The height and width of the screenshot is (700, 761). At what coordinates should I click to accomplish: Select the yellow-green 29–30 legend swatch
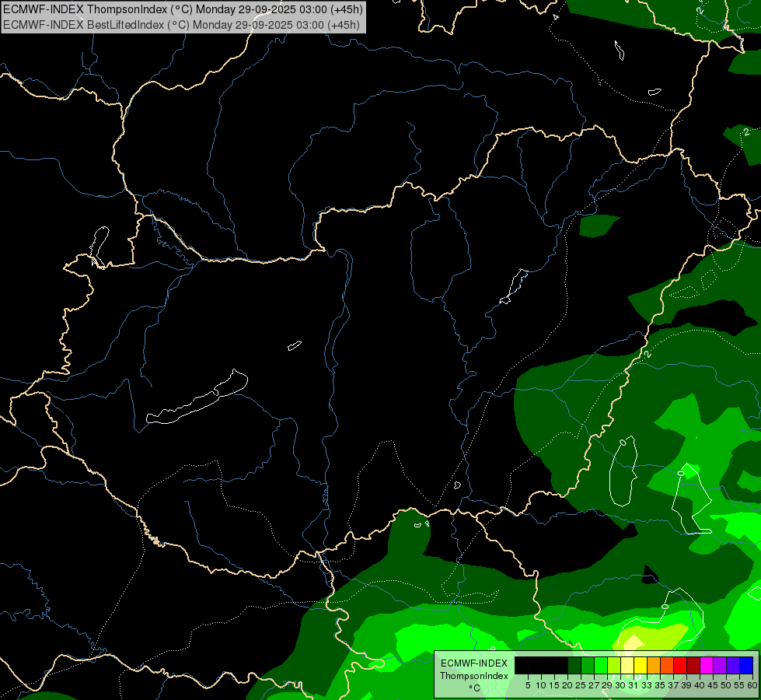[614, 665]
